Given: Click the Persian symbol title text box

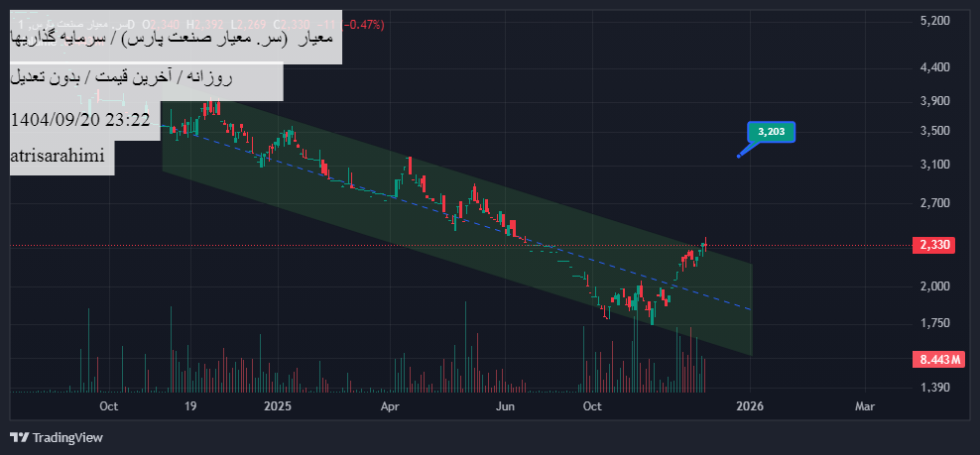Looking at the screenshot, I should 177,40.
